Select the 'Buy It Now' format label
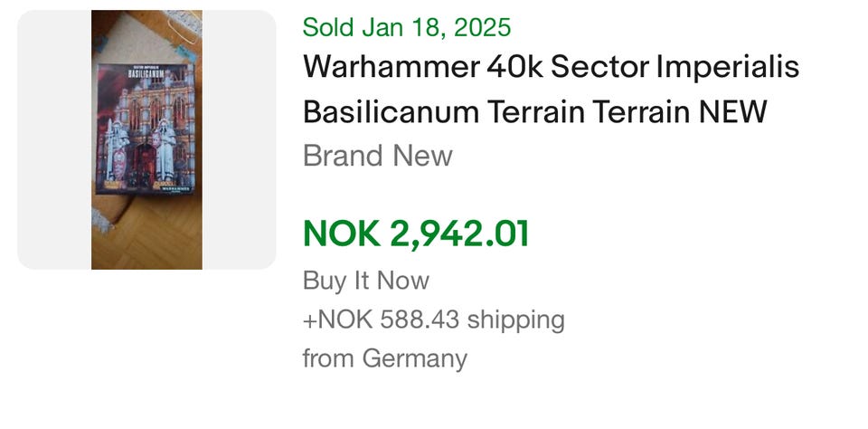Viewport: 868px width, 429px height. click(365, 281)
